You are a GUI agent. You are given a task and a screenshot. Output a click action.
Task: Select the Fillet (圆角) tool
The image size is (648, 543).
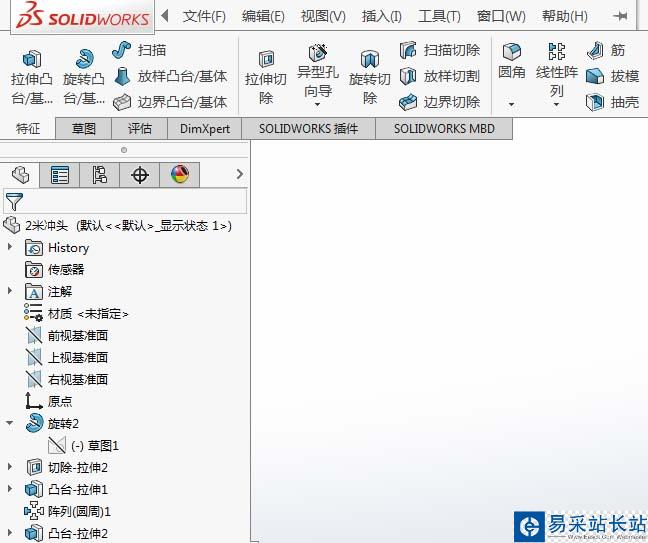512,61
